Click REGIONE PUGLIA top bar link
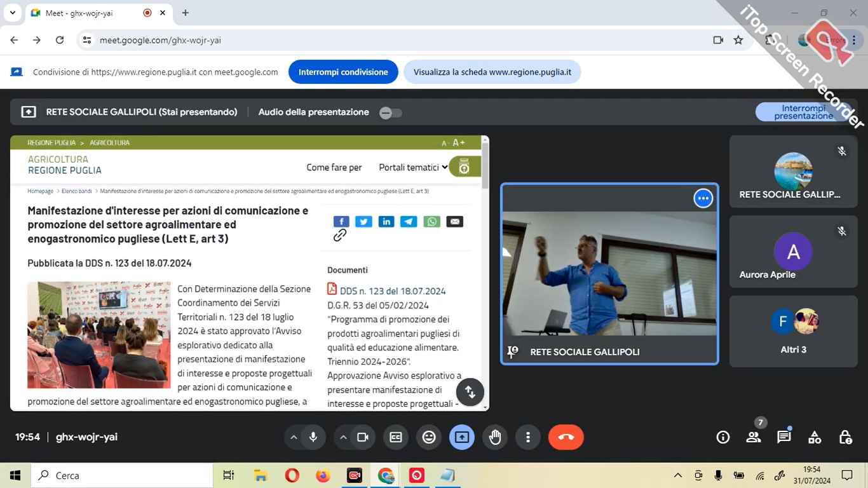The height and width of the screenshot is (488, 868). pyautogui.click(x=51, y=143)
